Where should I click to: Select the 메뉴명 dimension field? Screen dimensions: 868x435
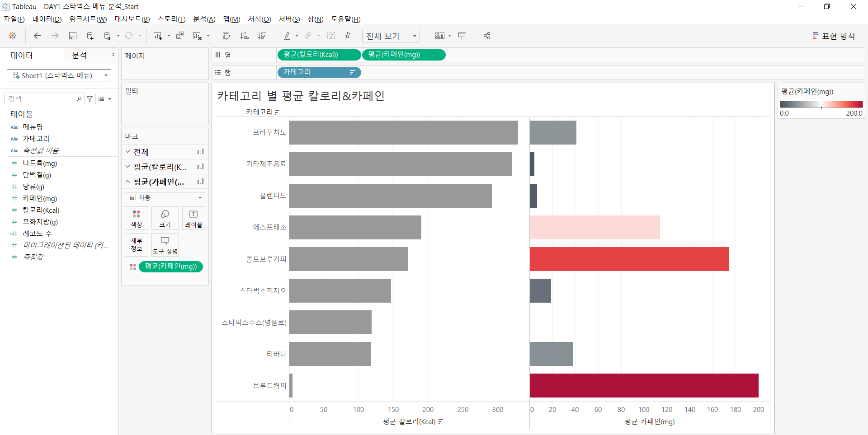(33, 127)
